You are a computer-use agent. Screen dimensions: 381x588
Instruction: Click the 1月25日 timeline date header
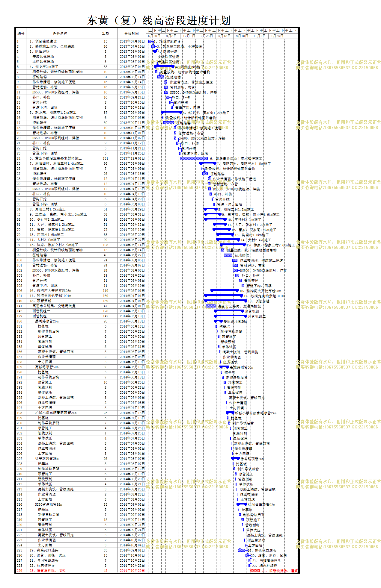(277, 36)
